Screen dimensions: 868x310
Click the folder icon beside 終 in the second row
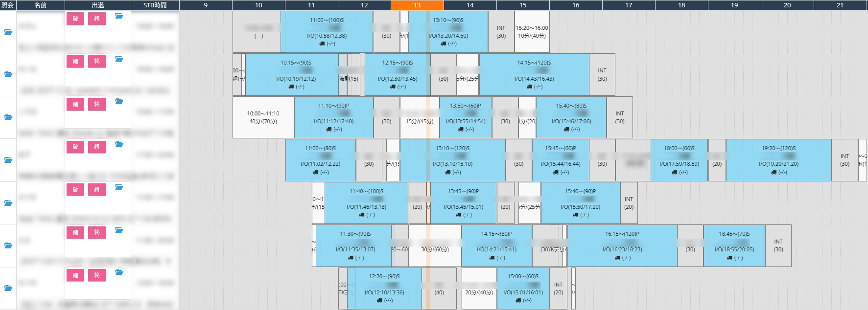[119, 59]
